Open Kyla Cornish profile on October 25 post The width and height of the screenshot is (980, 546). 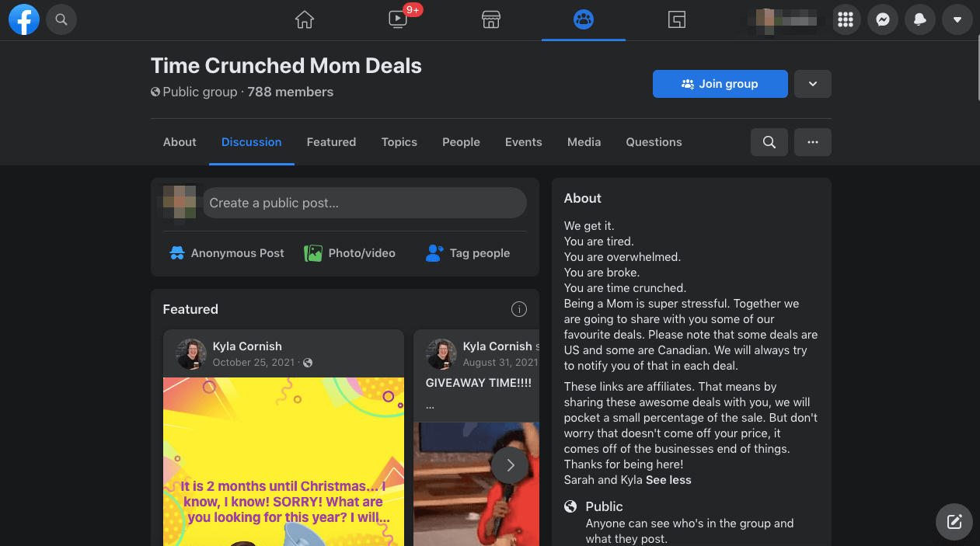click(x=247, y=346)
